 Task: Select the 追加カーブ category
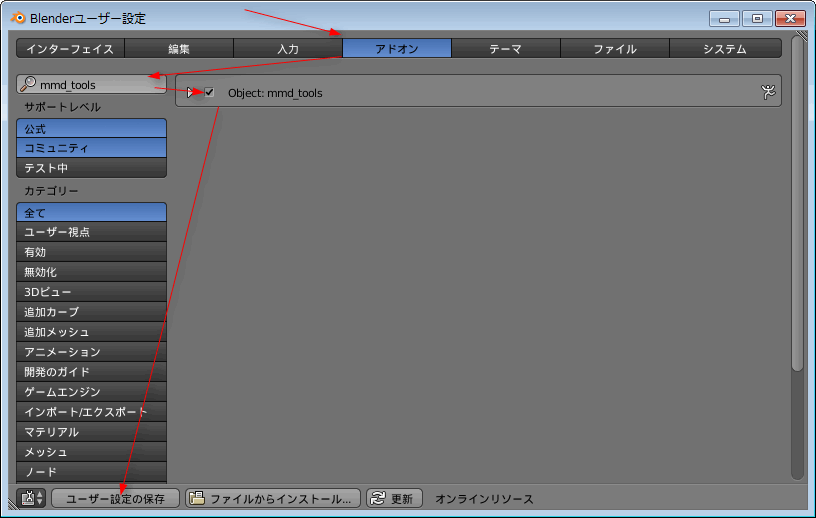click(x=92, y=312)
